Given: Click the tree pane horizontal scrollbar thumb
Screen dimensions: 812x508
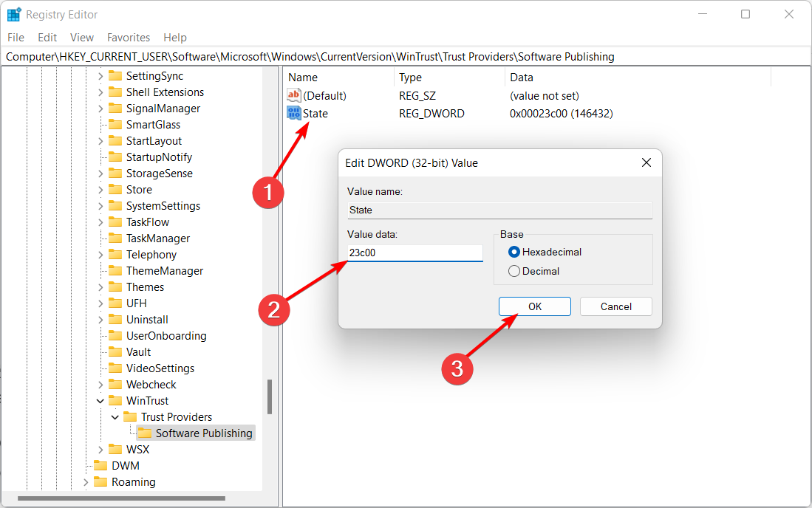Looking at the screenshot, I should pos(121,498).
